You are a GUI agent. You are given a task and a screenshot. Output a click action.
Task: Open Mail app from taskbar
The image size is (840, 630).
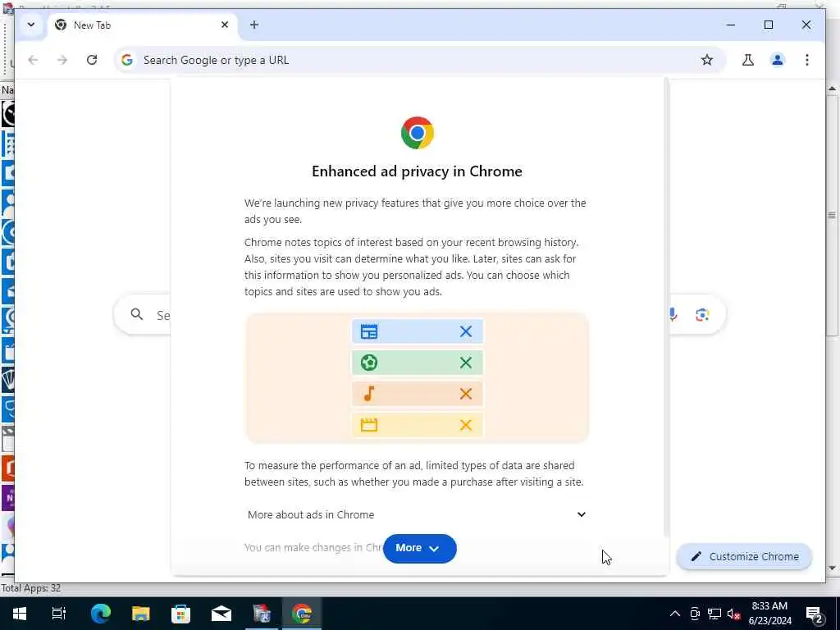(x=221, y=614)
